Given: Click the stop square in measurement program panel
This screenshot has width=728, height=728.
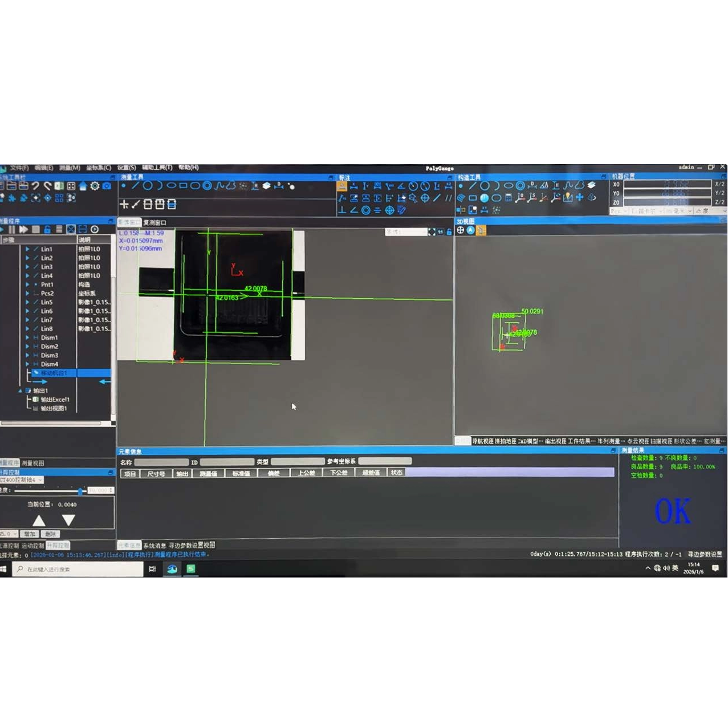Looking at the screenshot, I should (x=36, y=229).
